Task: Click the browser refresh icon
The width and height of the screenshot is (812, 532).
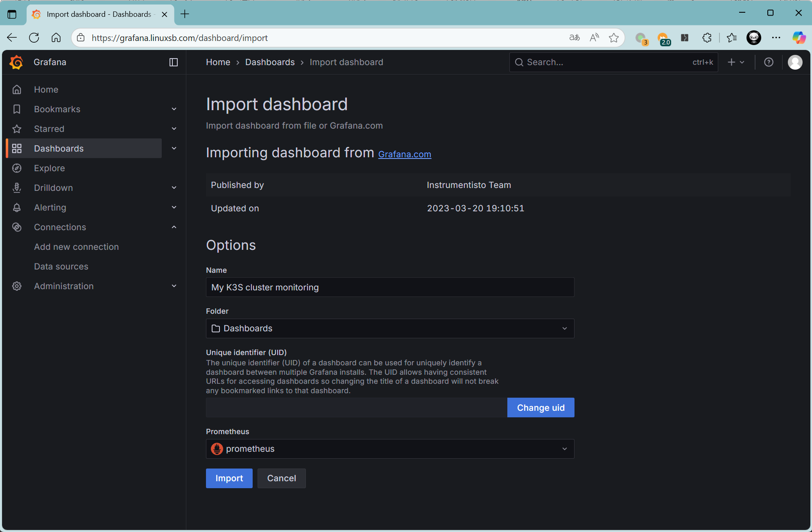Action: click(x=34, y=38)
